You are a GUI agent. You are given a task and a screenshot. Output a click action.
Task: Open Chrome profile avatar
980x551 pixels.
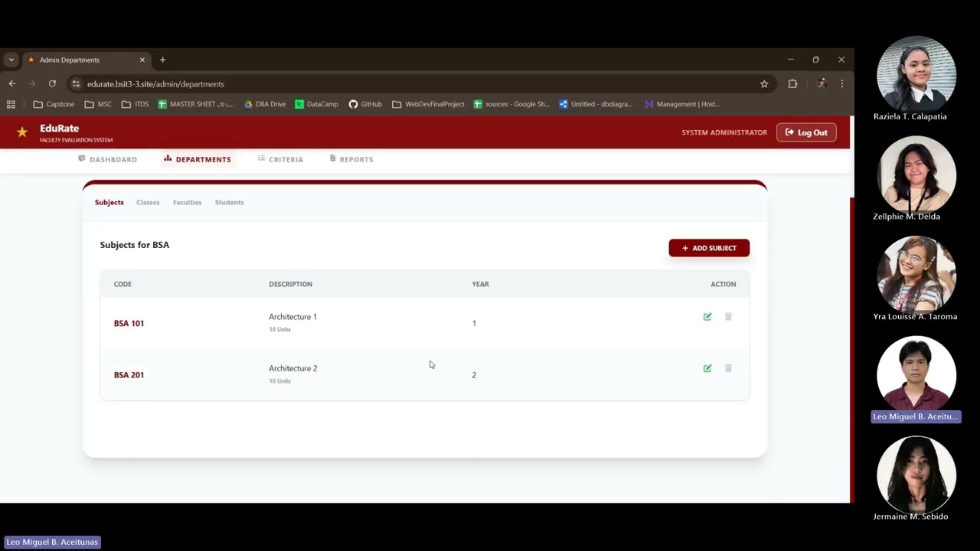(822, 83)
